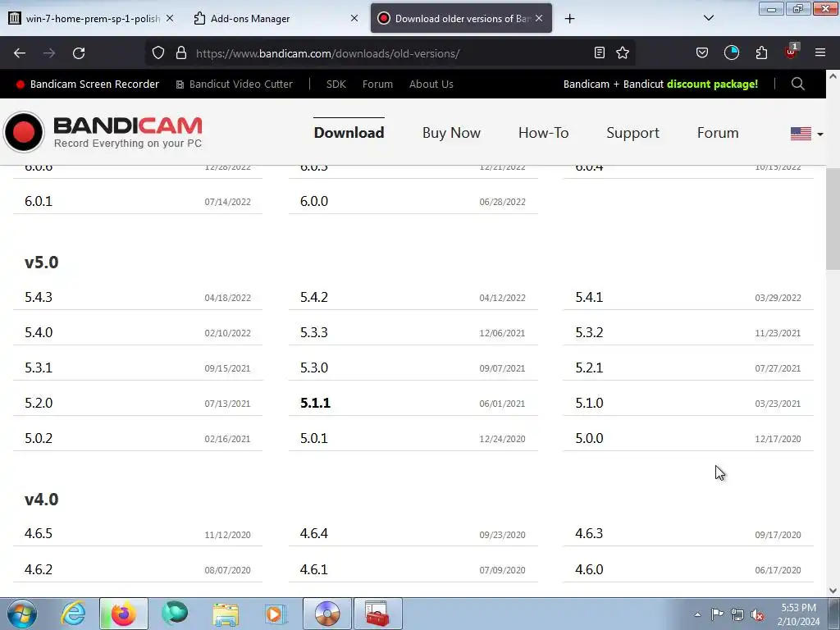This screenshot has width=840, height=630.
Task: Open the SDK link
Action: click(x=336, y=84)
